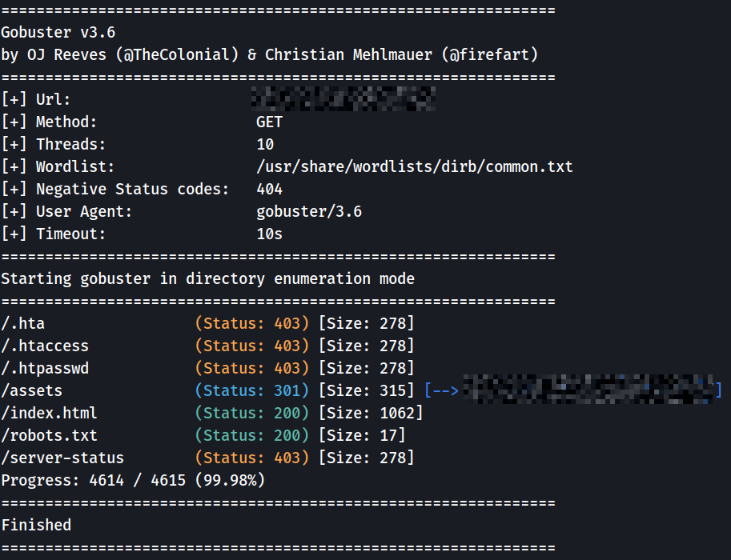Click the /.htpasswd result path

point(45,368)
